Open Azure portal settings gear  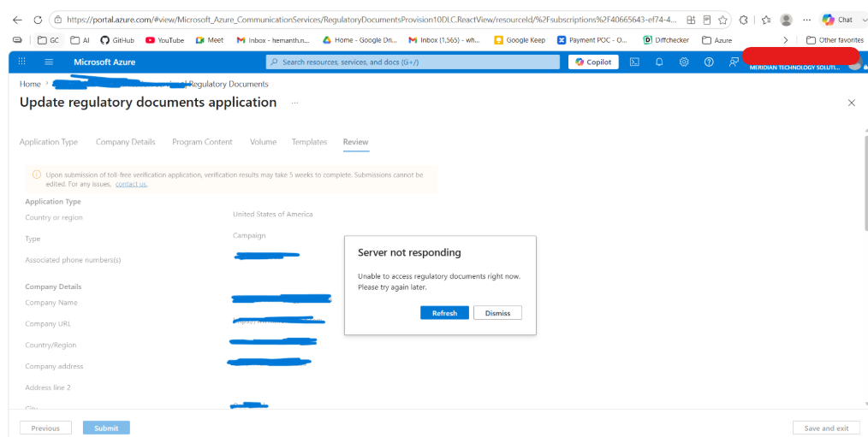(684, 62)
